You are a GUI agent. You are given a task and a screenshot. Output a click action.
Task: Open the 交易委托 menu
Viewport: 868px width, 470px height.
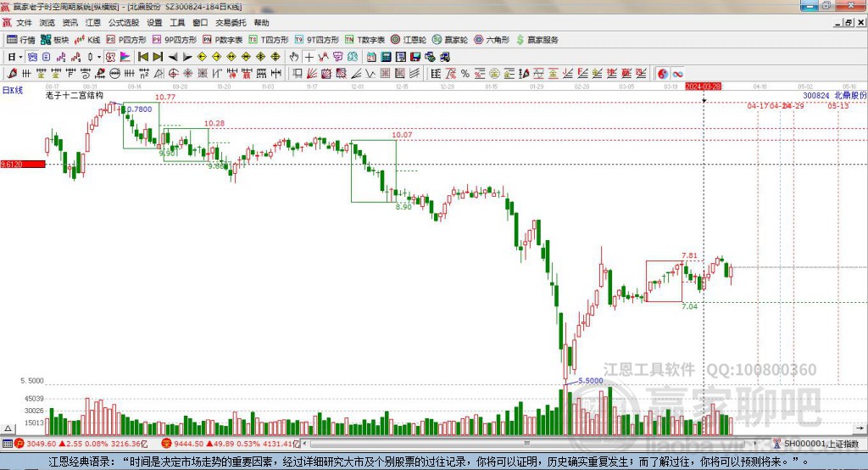(231, 23)
